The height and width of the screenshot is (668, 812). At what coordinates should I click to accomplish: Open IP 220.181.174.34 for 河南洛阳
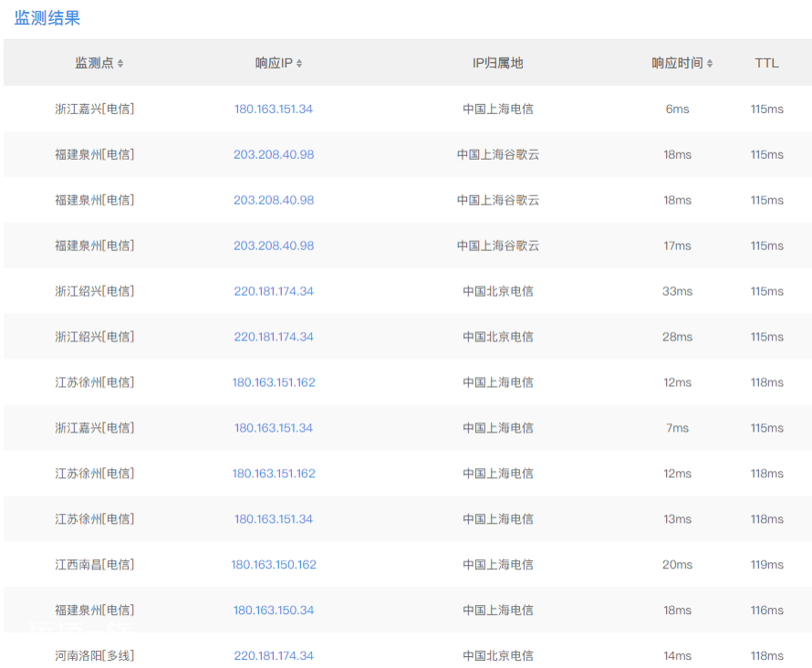(274, 655)
